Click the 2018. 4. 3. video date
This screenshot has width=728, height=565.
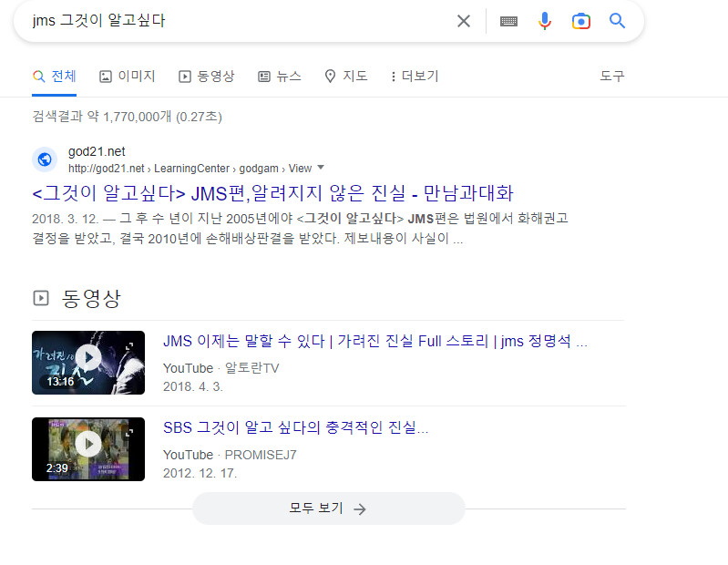click(192, 386)
